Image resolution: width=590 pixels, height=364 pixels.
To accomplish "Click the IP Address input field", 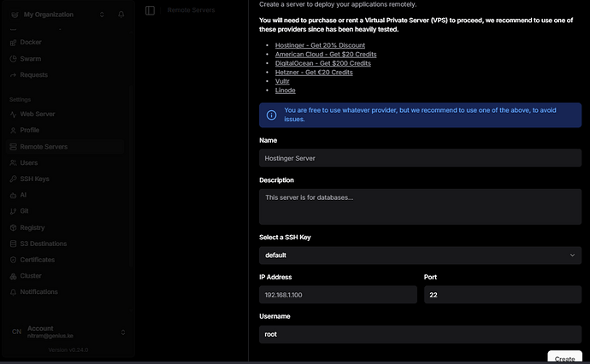I will 338,295.
